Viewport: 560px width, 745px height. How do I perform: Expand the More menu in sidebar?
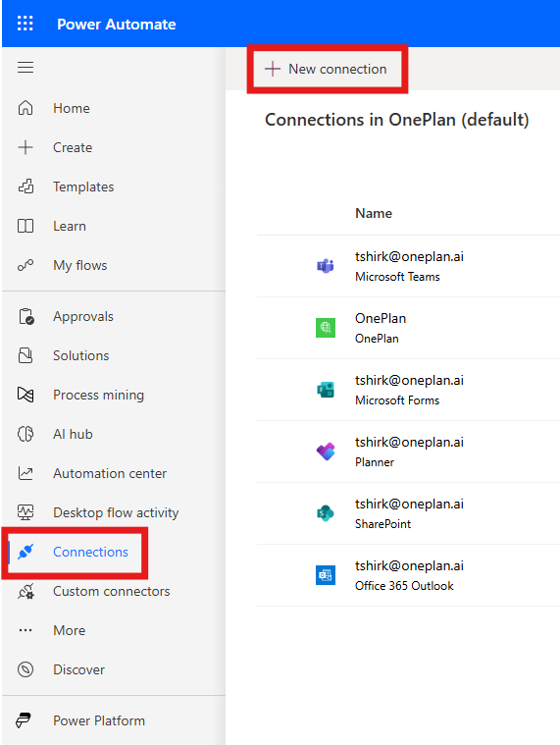point(69,630)
